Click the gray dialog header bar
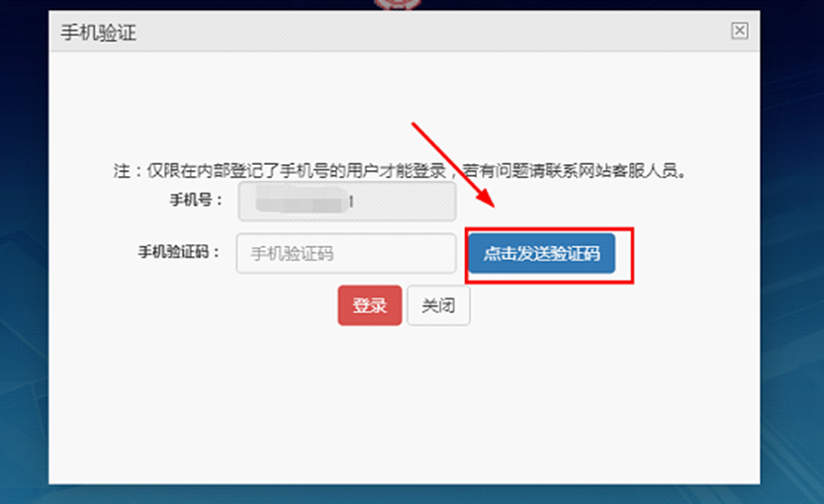The image size is (824, 504). [405, 31]
